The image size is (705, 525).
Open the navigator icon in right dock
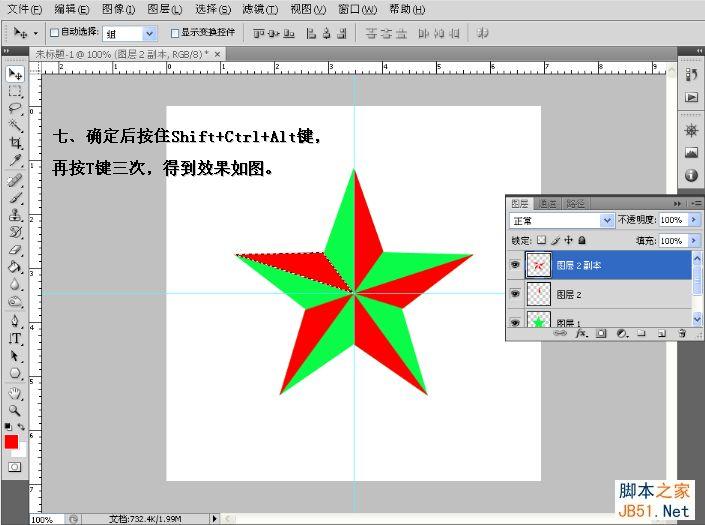coord(691,131)
